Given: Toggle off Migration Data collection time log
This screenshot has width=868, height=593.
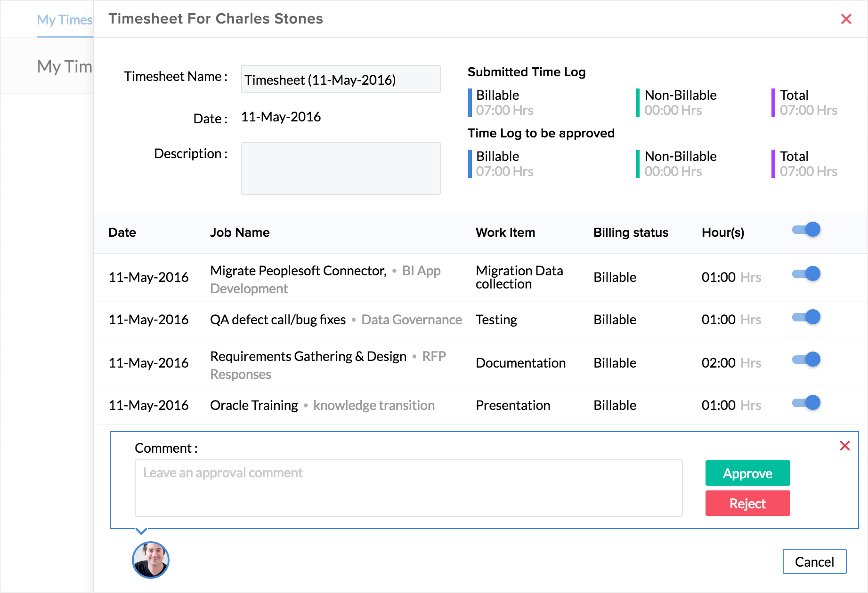Looking at the screenshot, I should [806, 274].
